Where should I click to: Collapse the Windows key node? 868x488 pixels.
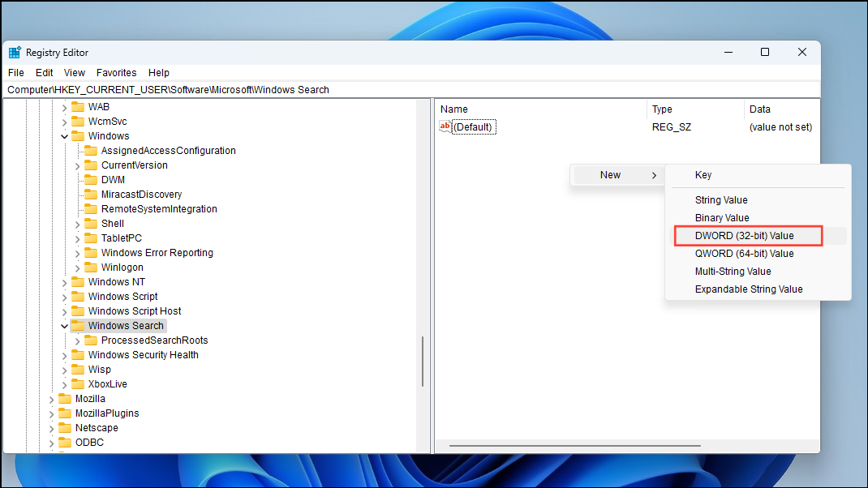point(65,136)
